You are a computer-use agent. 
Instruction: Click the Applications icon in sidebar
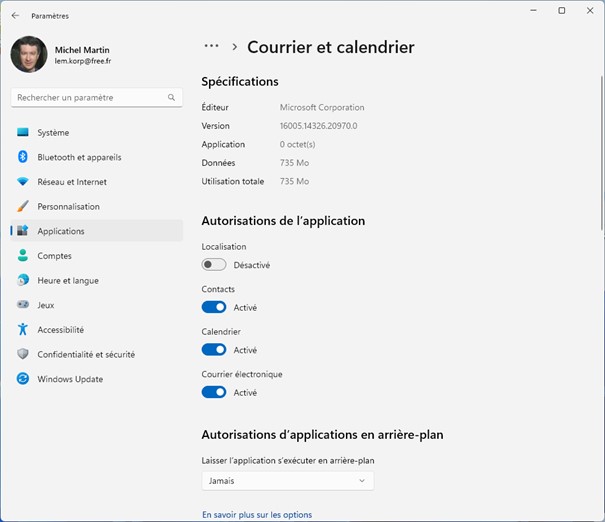pyautogui.click(x=23, y=230)
